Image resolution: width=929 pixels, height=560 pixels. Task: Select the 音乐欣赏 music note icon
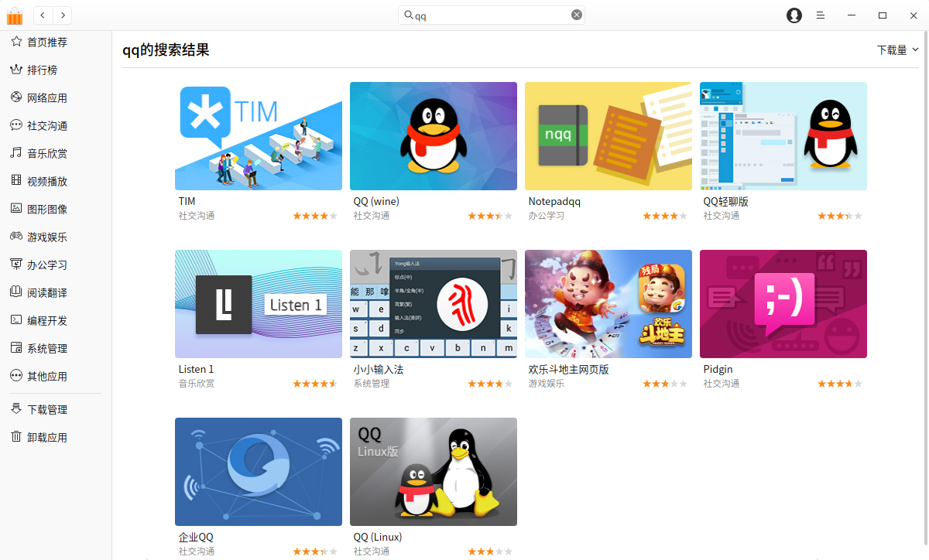tap(15, 153)
